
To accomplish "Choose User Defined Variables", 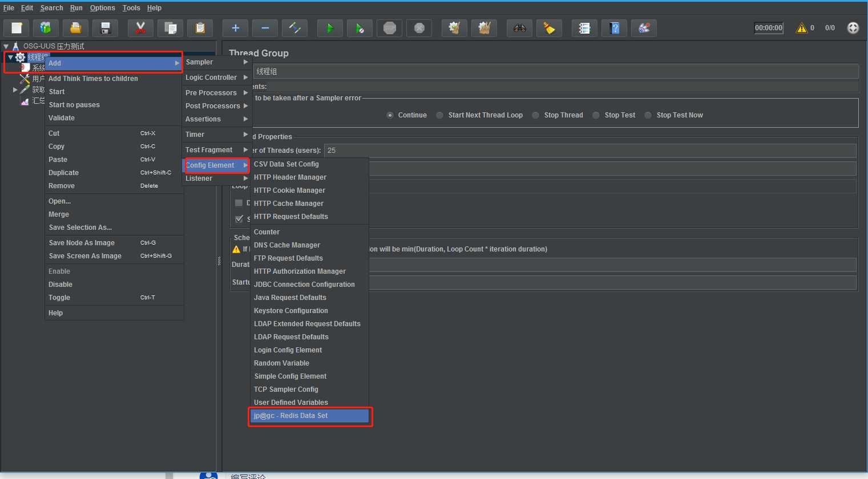I will pyautogui.click(x=310, y=403).
